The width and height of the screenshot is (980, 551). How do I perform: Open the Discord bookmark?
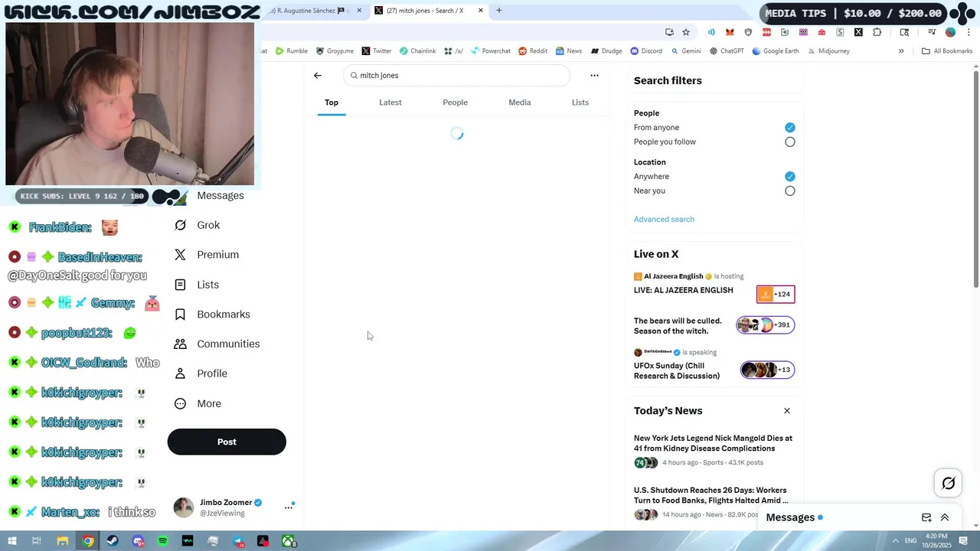pos(646,51)
